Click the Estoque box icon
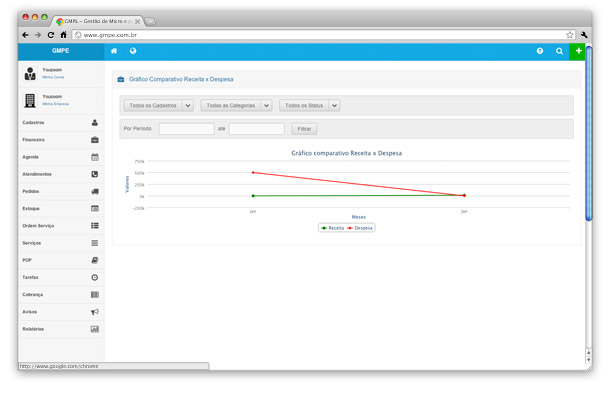 pos(95,209)
